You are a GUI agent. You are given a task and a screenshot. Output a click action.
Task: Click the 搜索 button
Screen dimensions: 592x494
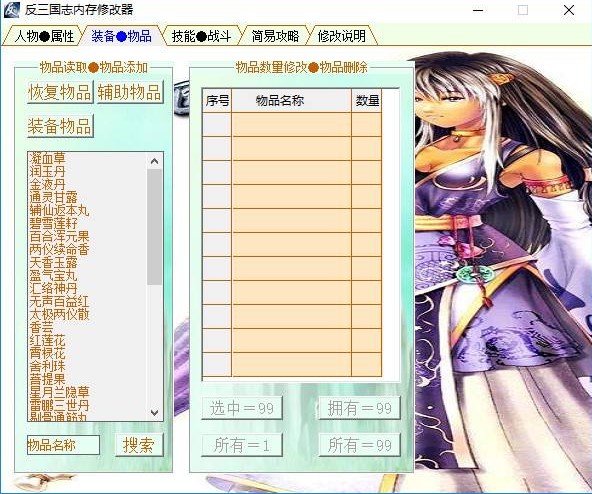pos(139,445)
